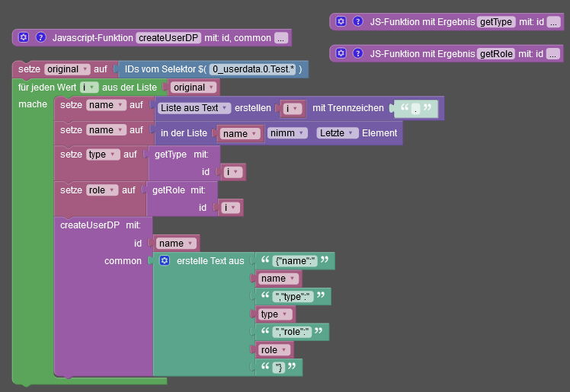Open 'role' variable dropdown in setze block
The height and width of the screenshot is (392, 570).
(102, 190)
